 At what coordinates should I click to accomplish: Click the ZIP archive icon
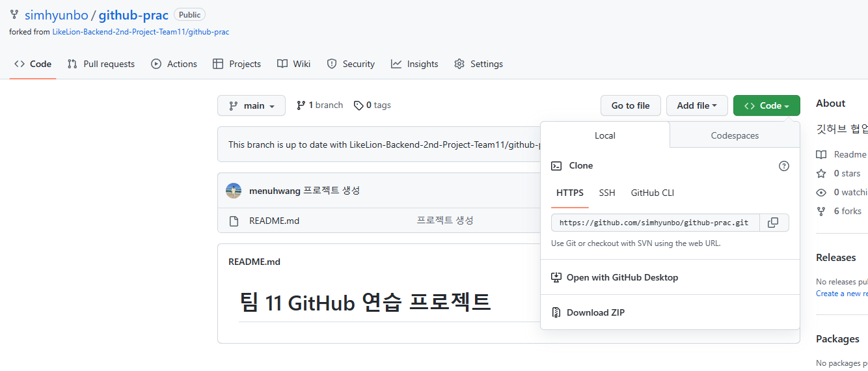[x=556, y=312]
